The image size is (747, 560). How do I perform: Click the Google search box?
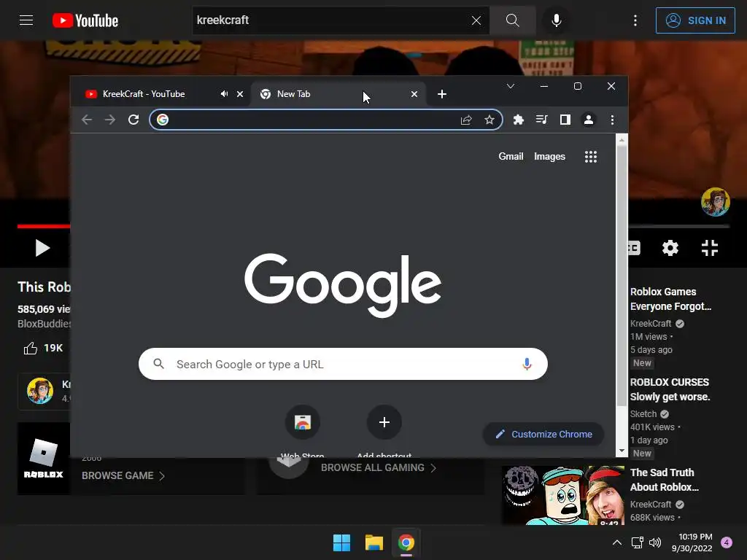point(343,364)
